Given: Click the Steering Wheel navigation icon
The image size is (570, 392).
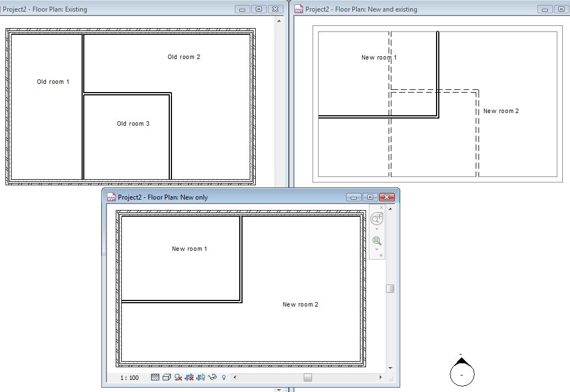Looking at the screenshot, I should click(377, 218).
